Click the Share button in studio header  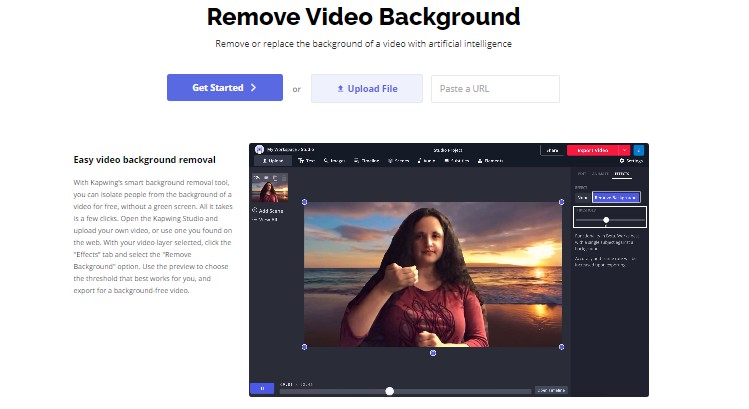[x=552, y=150]
